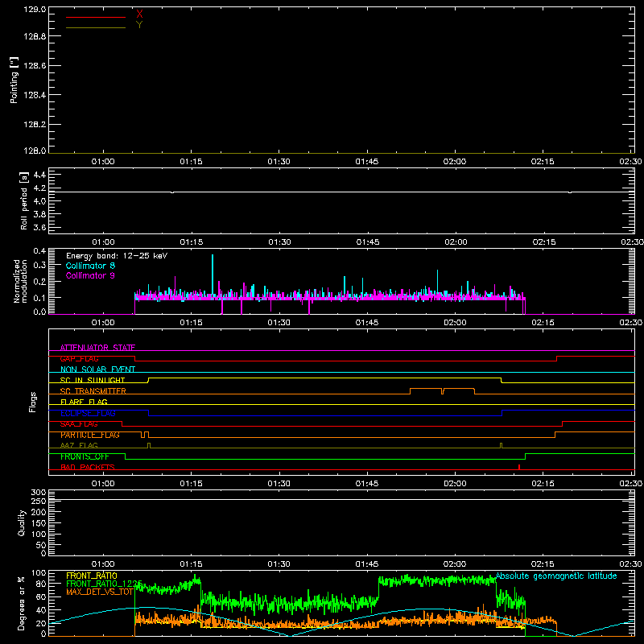The height and width of the screenshot is (644, 644).
Task: Click the 'Degrees or %' axis title
Action: (21, 603)
